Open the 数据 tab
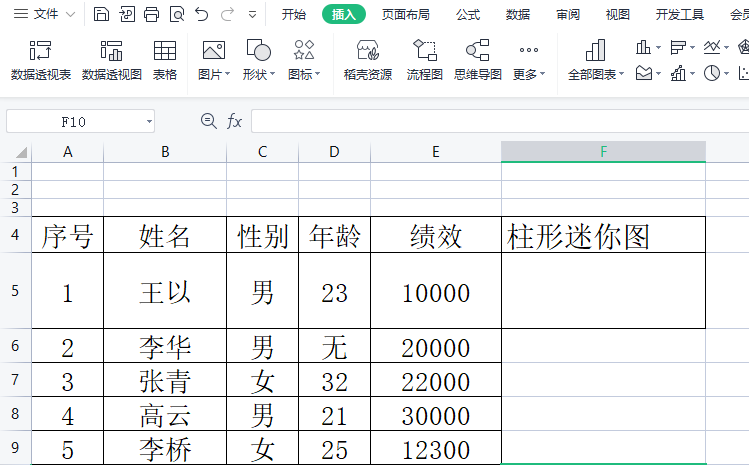This screenshot has width=749, height=465. coord(518,15)
